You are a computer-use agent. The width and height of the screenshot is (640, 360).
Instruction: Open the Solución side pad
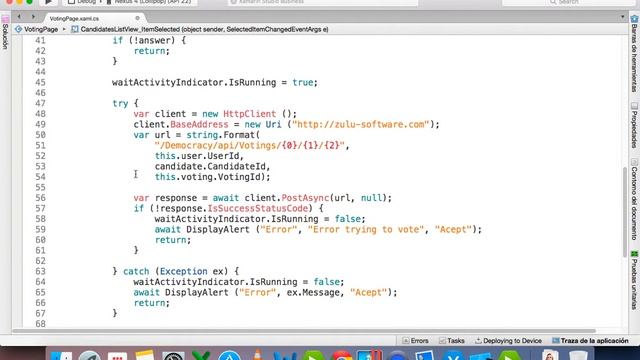coord(5,33)
